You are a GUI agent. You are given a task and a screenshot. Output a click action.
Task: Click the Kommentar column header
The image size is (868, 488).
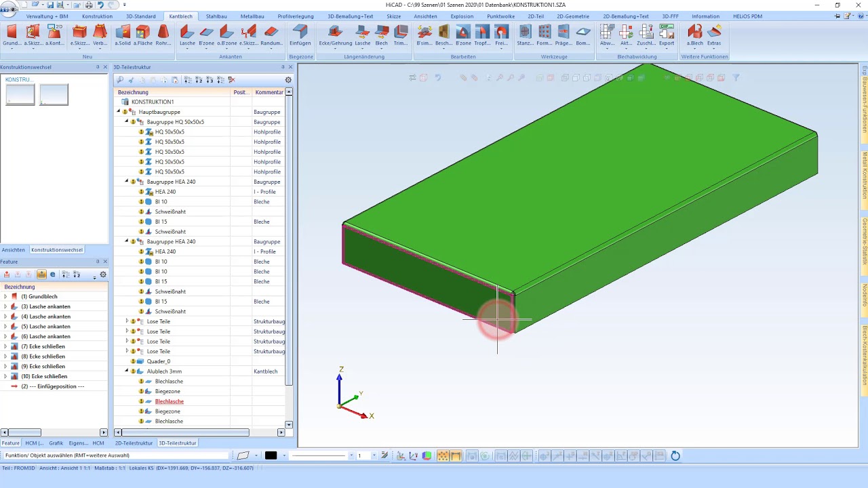(x=269, y=92)
